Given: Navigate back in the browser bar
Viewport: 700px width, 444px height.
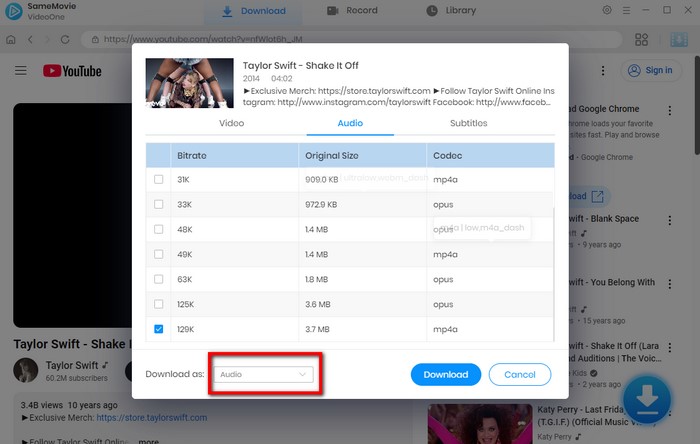Looking at the screenshot, I should [x=30, y=39].
